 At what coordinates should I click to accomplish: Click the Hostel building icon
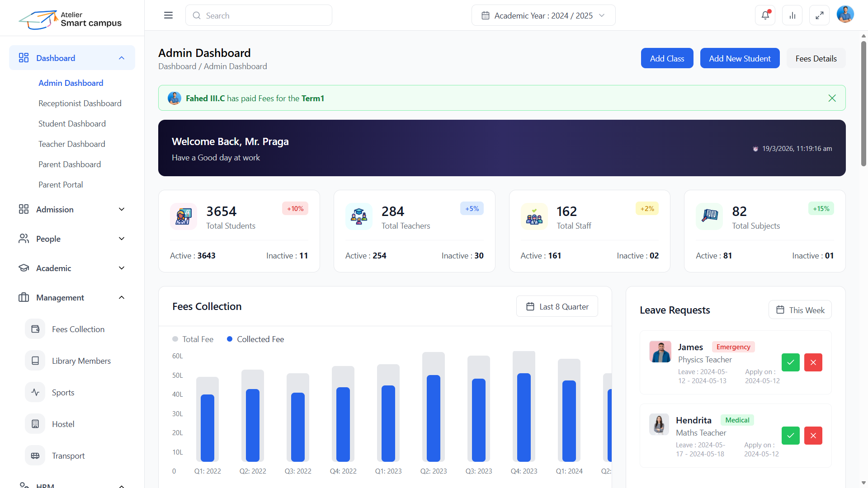(x=35, y=424)
